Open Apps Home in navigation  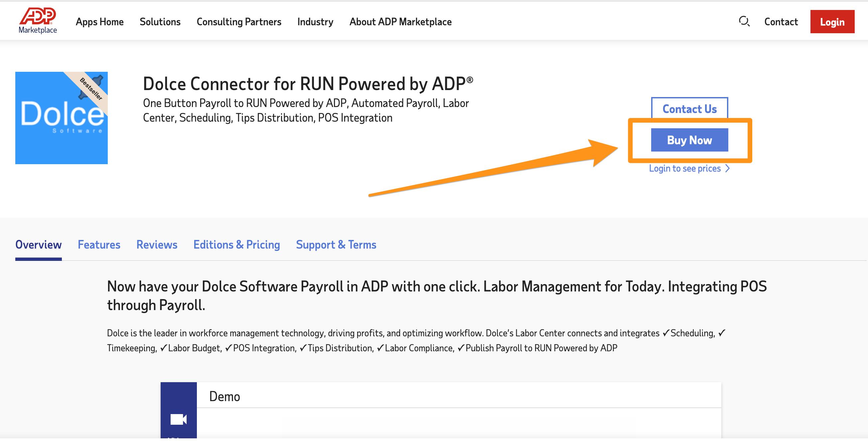99,22
